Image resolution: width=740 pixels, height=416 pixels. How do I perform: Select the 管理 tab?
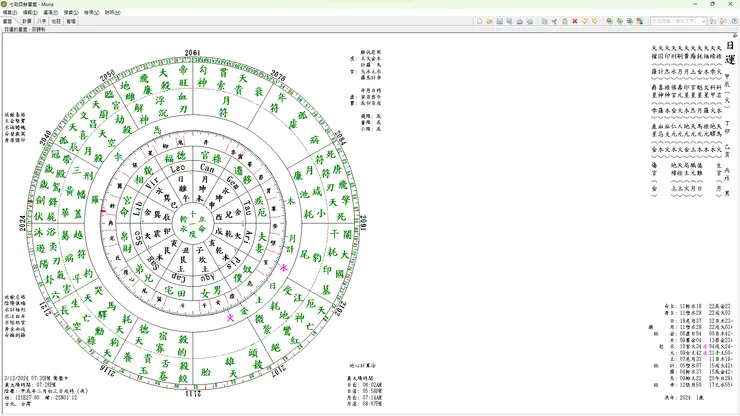(x=70, y=21)
